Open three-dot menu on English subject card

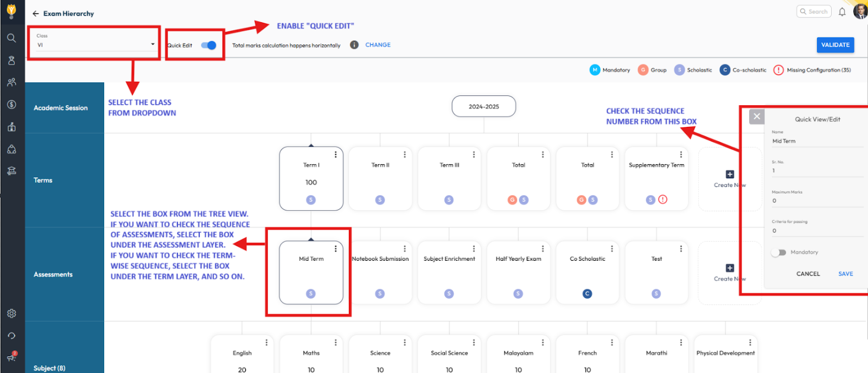266,343
